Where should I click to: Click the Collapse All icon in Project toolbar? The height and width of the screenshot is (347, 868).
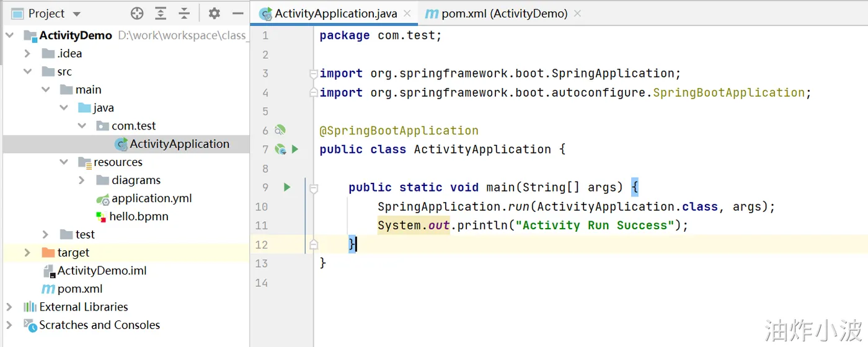tap(184, 13)
